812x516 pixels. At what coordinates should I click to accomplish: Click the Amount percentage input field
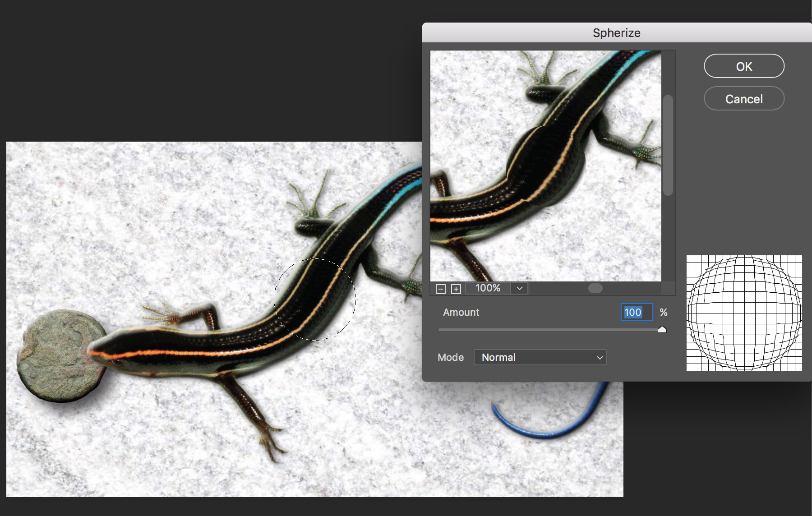pos(636,312)
